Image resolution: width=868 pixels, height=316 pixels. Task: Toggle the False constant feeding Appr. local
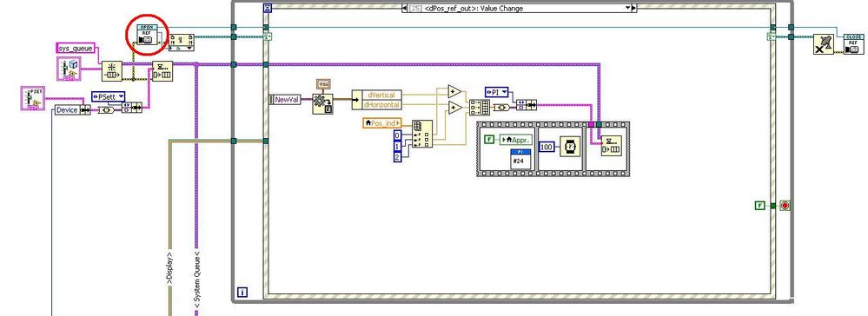click(x=489, y=140)
